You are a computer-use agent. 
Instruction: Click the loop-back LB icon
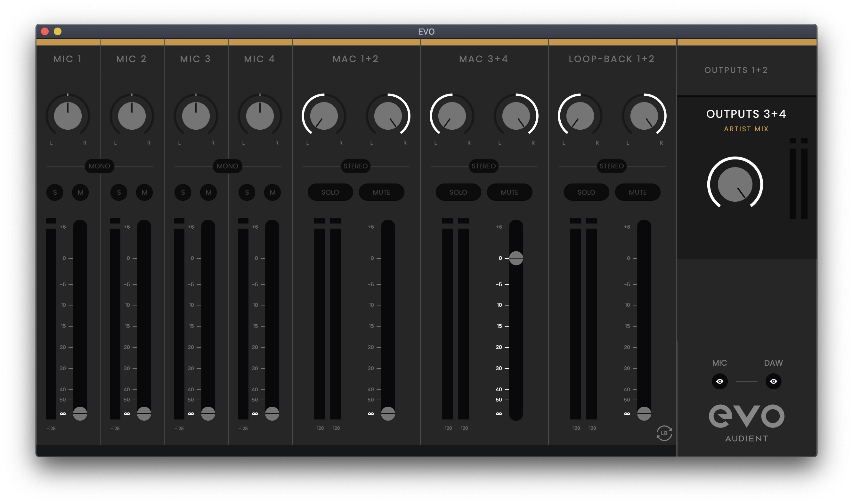[x=664, y=433]
